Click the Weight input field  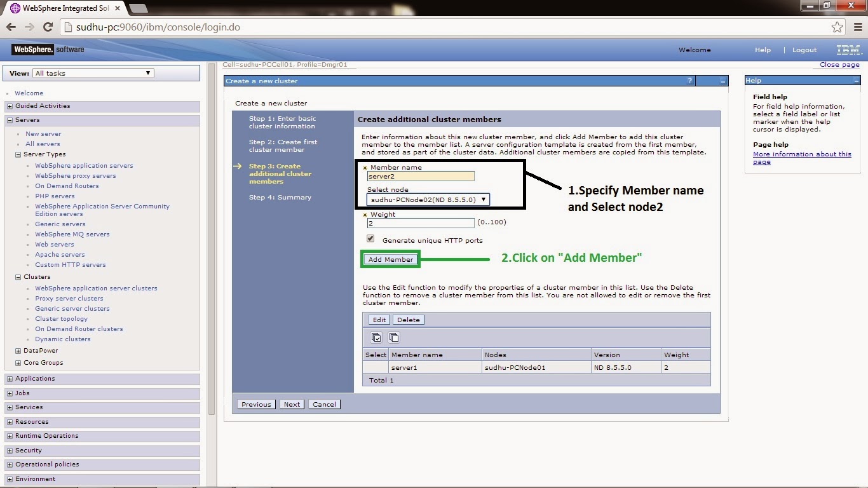point(421,222)
